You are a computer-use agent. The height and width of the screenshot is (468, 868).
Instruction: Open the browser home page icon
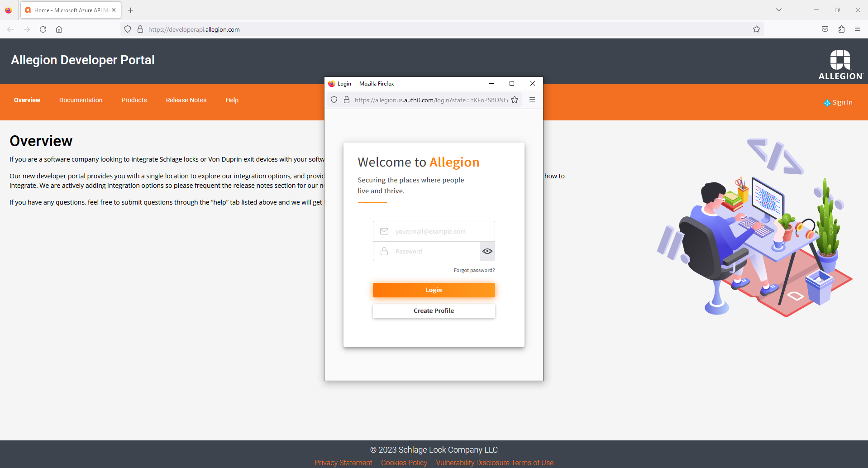click(x=59, y=29)
